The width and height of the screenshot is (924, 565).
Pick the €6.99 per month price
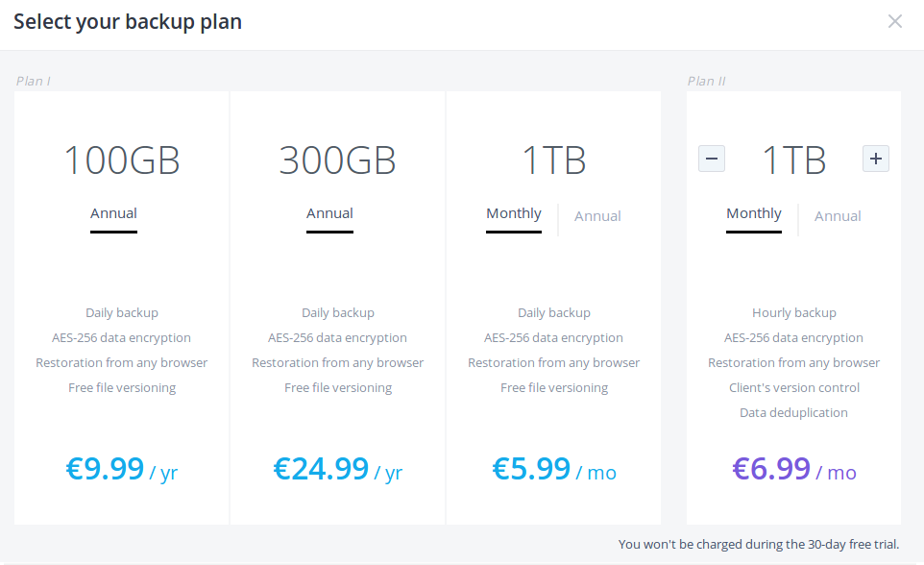793,469
